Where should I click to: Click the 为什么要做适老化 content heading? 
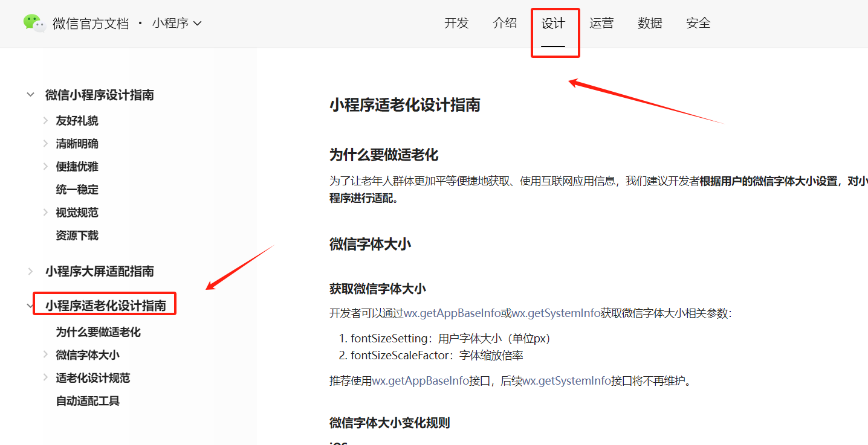click(384, 155)
